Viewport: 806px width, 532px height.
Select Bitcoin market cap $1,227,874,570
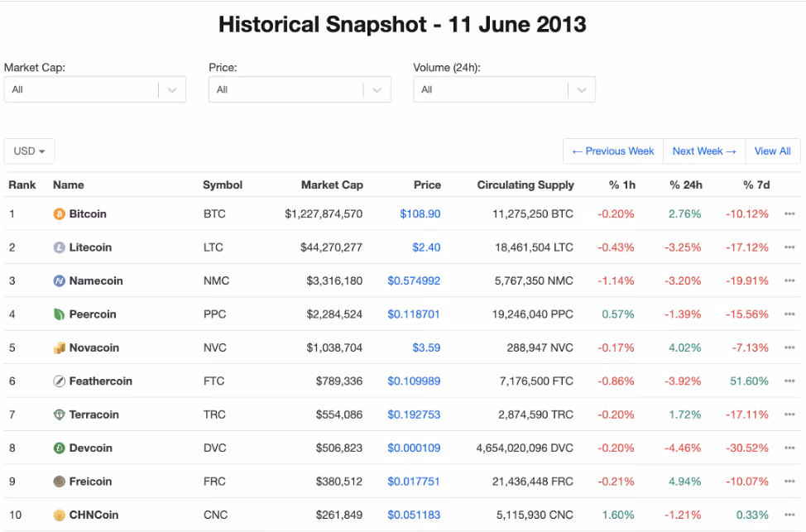coord(324,213)
